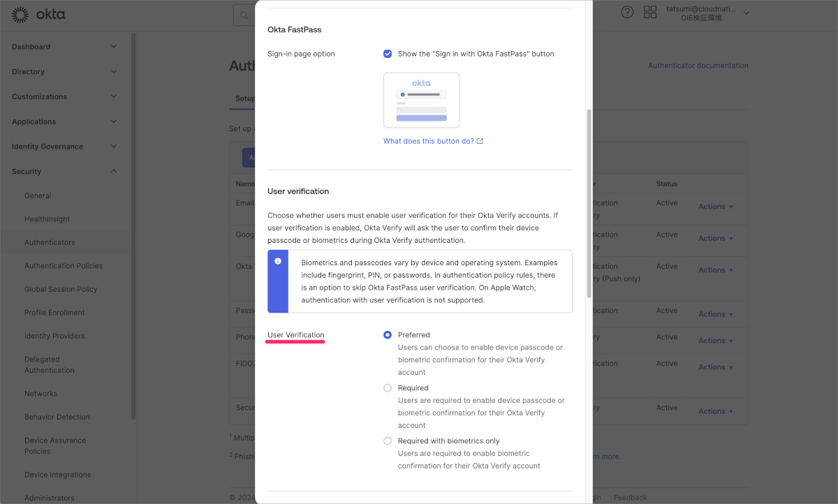Open the user account dropdown arrow
This screenshot has width=838, height=504.
(x=746, y=13)
